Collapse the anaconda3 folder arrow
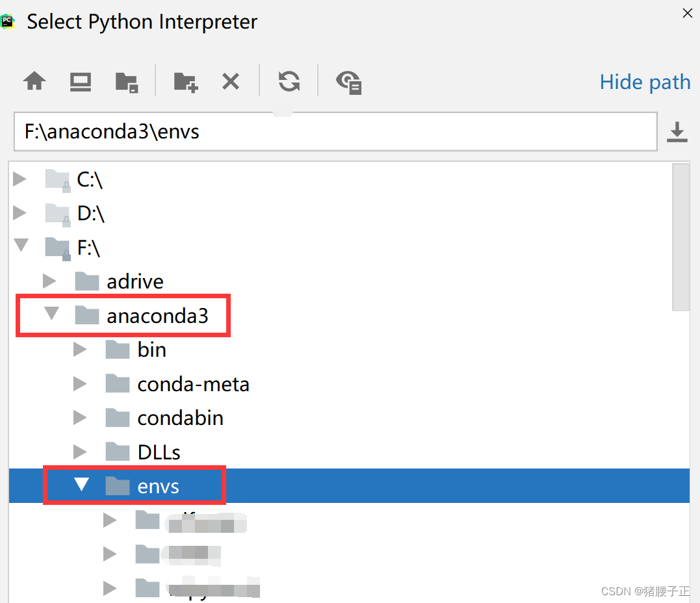Viewport: 700px width, 603px height. tap(51, 313)
